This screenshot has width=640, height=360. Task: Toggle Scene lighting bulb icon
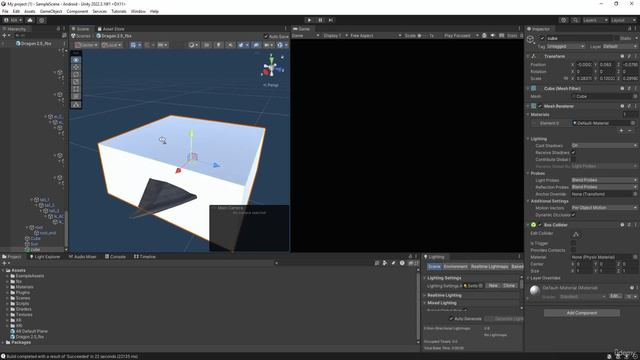click(x=219, y=45)
